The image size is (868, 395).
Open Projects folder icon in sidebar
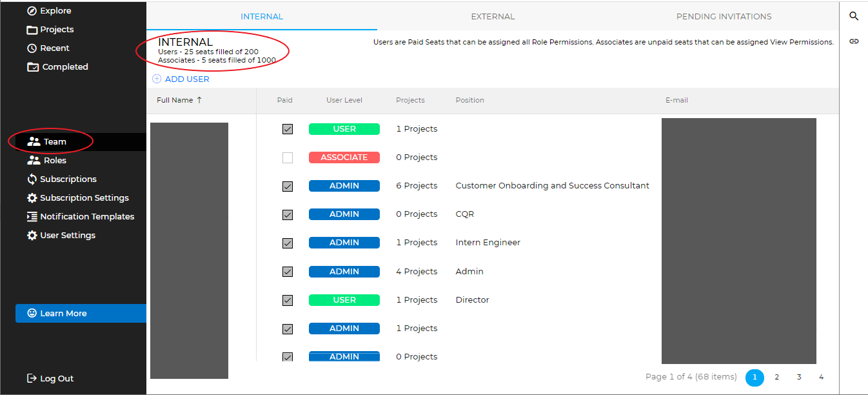(x=32, y=30)
